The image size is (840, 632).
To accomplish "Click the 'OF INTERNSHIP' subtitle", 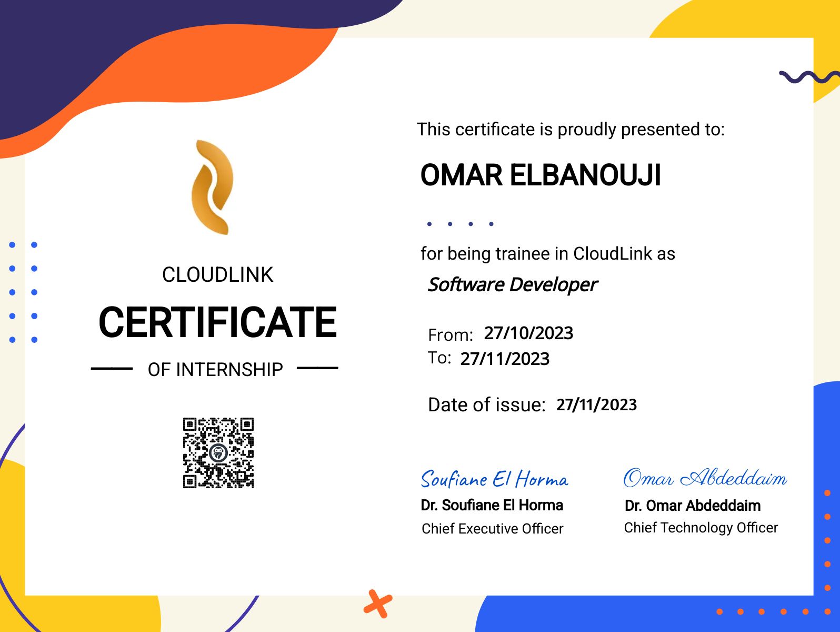I will click(215, 370).
